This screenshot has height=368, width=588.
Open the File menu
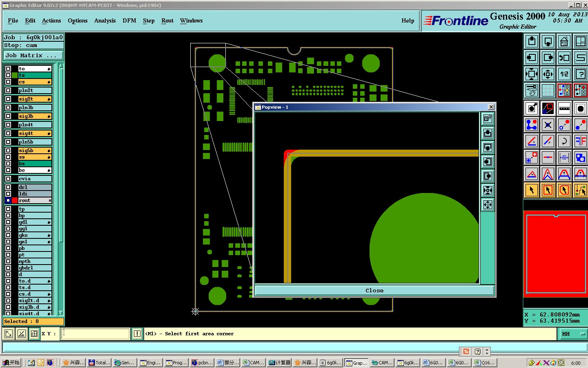tap(13, 21)
